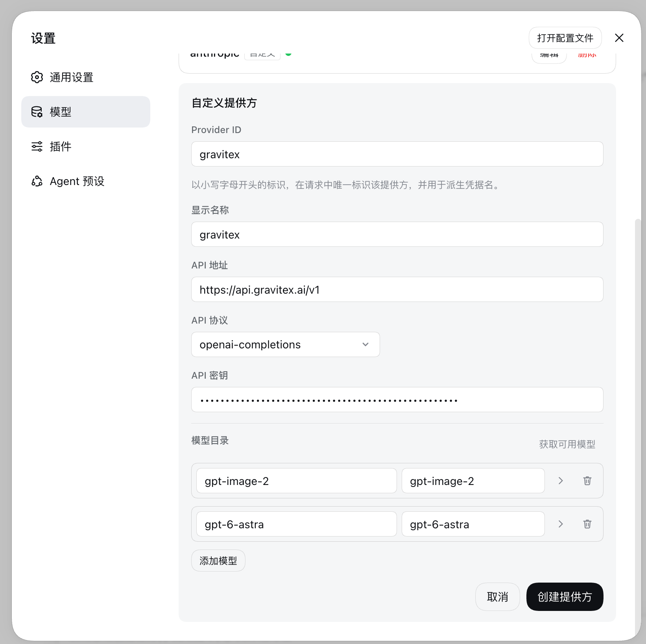Edit gpt-6-astra display name field
This screenshot has width=646, height=644.
(x=473, y=524)
